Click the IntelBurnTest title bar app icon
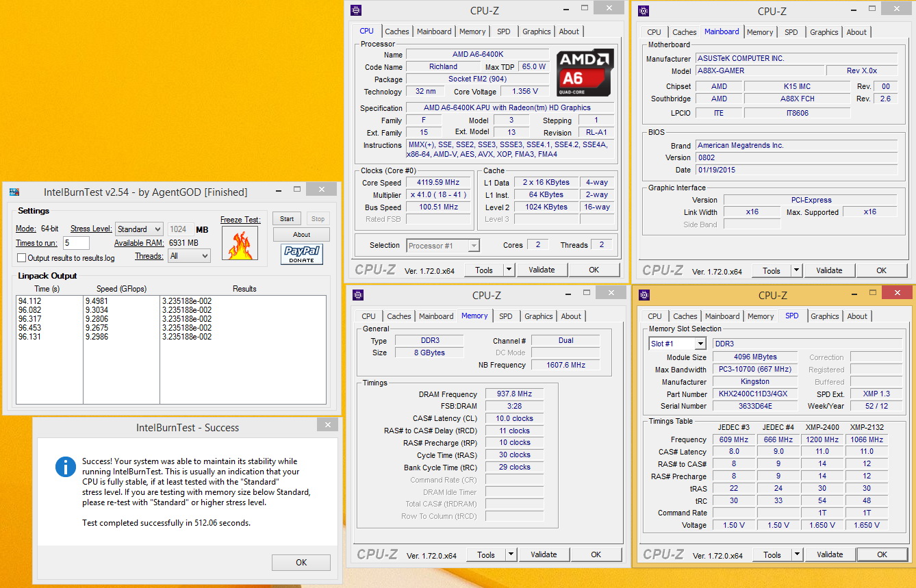Viewport: 916px width, 588px height. pyautogui.click(x=14, y=192)
